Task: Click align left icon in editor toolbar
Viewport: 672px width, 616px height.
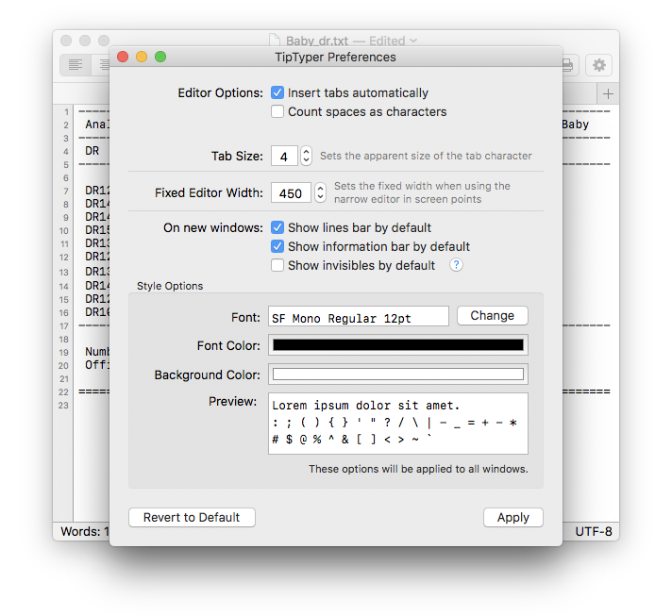Action: pyautogui.click(x=76, y=65)
